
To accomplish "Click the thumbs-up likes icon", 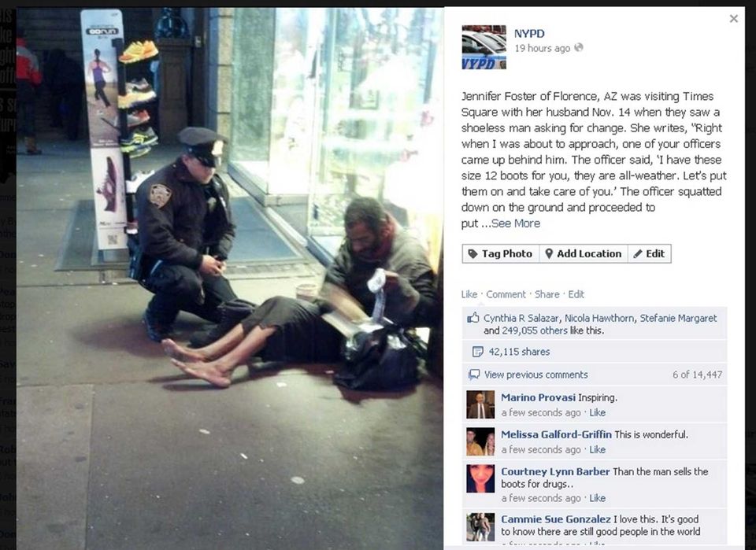I will pyautogui.click(x=473, y=318).
